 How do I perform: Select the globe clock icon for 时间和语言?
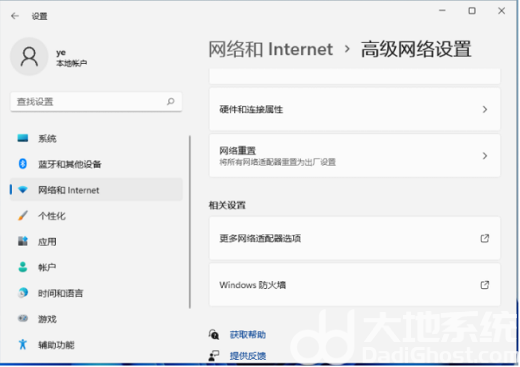(23, 293)
